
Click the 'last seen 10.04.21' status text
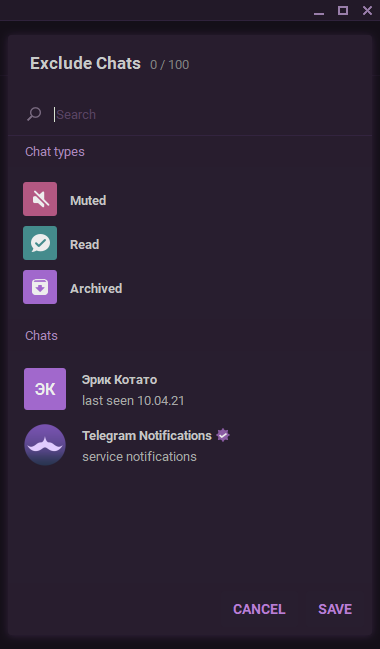point(133,401)
